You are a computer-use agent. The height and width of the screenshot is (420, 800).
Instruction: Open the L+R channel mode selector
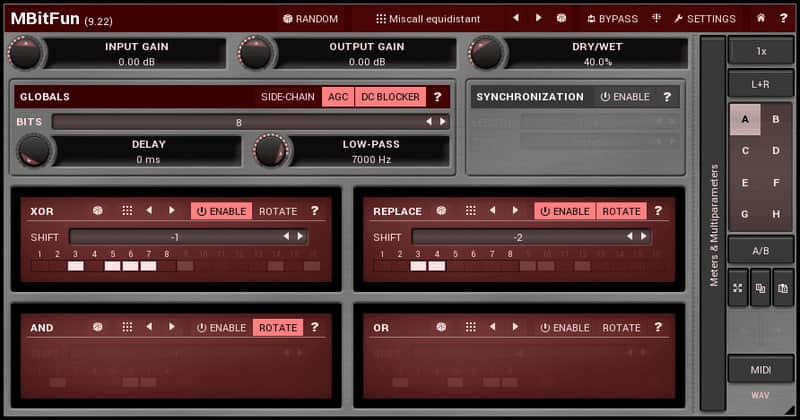(x=761, y=84)
